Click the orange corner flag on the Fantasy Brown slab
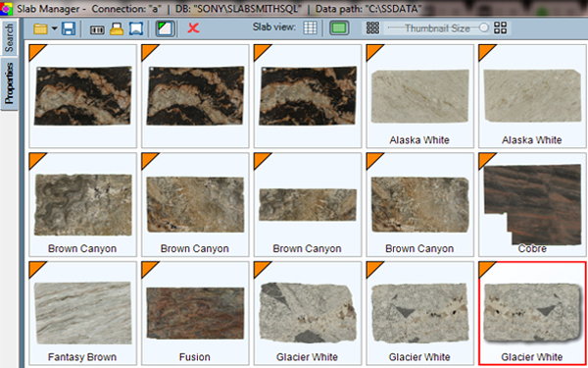 click(x=35, y=268)
